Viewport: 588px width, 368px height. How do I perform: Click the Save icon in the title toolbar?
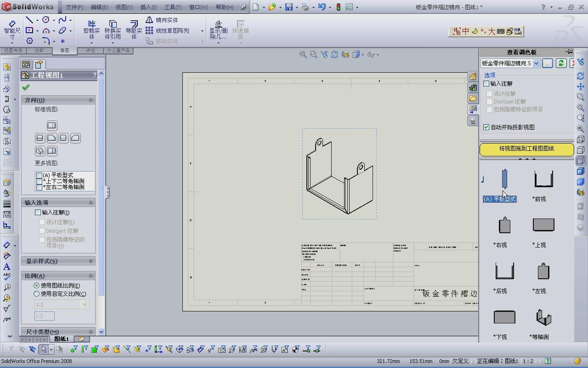coord(289,7)
